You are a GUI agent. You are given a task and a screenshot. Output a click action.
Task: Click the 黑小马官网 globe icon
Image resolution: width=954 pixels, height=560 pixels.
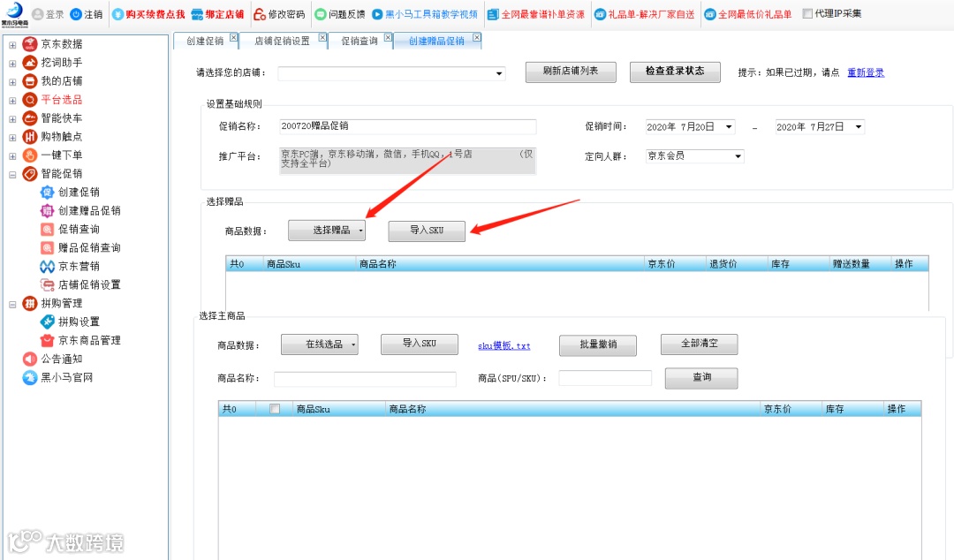pos(30,377)
